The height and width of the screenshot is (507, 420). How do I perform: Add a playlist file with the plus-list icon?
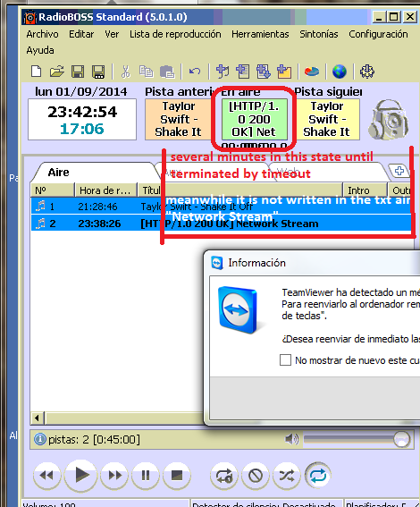click(243, 72)
